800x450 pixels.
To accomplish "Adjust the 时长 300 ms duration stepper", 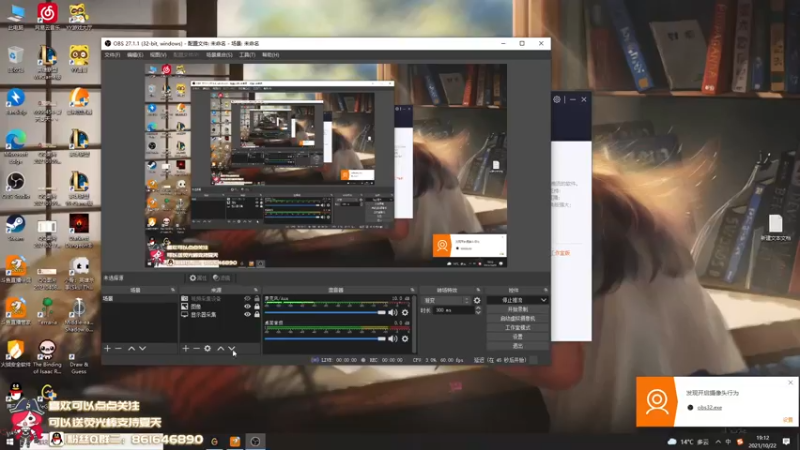I will (x=478, y=310).
